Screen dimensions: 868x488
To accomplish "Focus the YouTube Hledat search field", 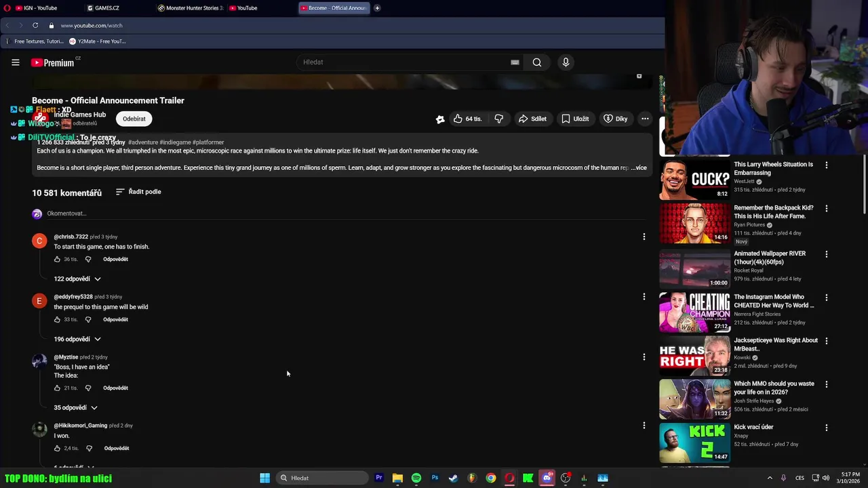I will point(403,62).
